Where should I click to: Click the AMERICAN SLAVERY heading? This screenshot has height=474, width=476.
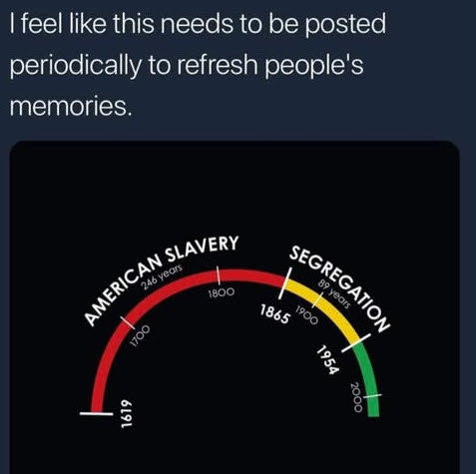[x=162, y=279]
